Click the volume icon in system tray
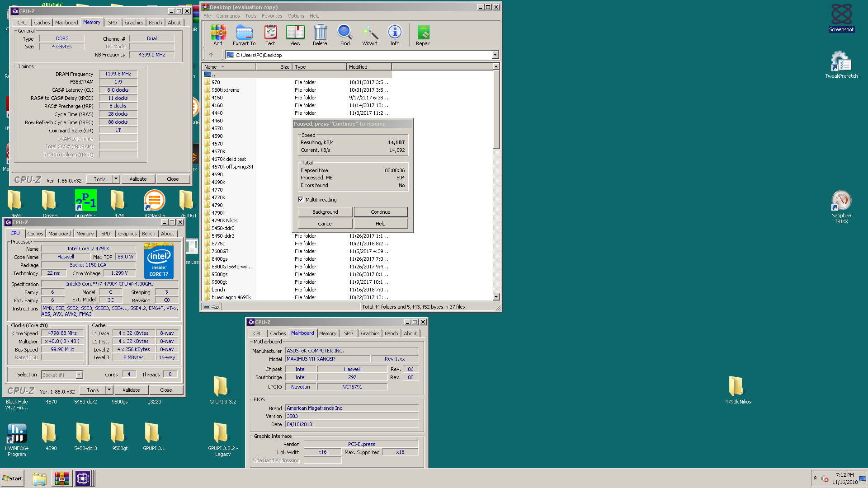The image size is (868, 488). pos(825,479)
